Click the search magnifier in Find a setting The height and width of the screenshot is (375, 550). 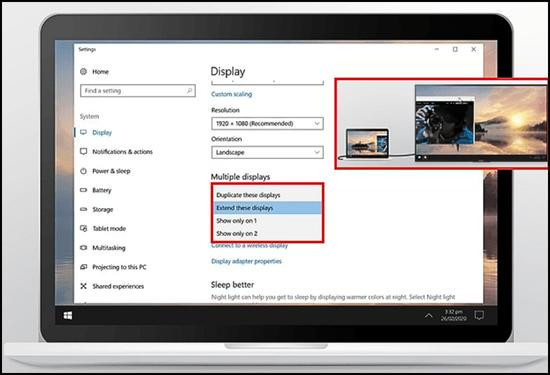(x=189, y=91)
